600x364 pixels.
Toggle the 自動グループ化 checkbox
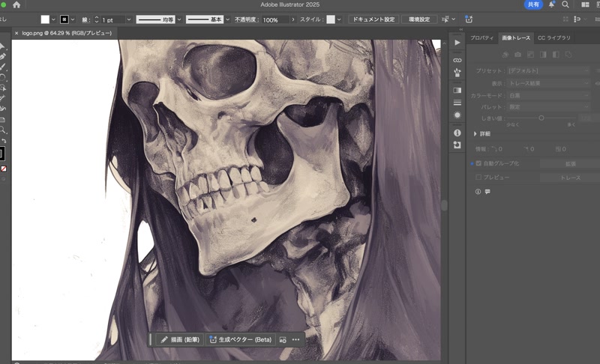(478, 163)
